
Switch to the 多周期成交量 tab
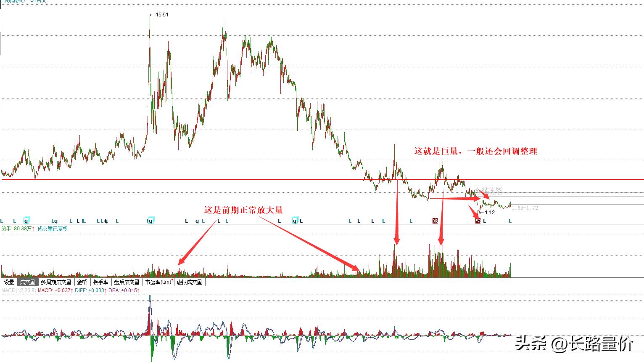pos(56,282)
